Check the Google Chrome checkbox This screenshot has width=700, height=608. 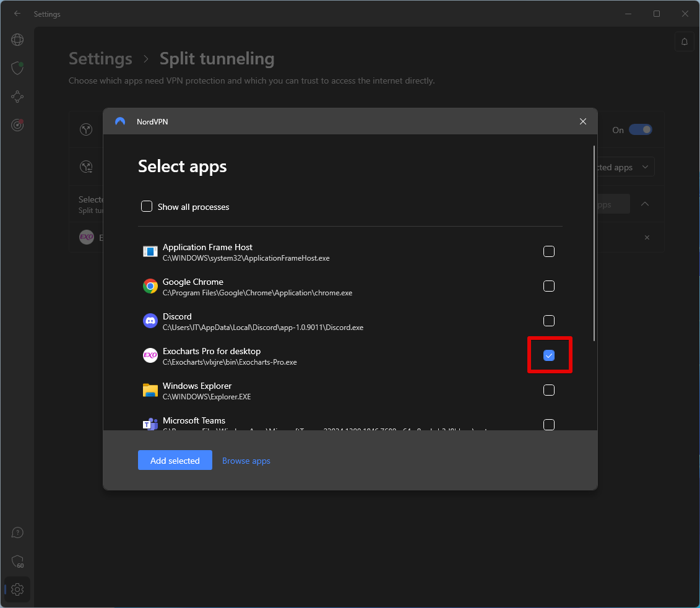548,286
